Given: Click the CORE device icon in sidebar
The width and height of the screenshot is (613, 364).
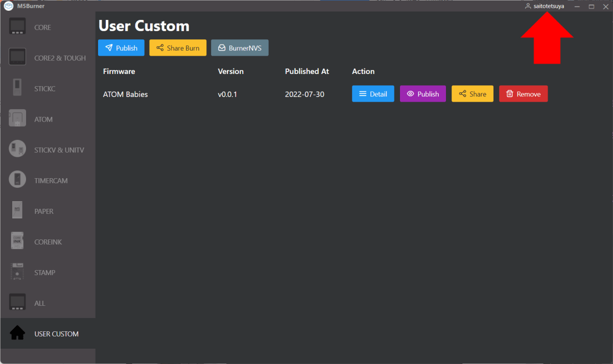Looking at the screenshot, I should coord(17,27).
